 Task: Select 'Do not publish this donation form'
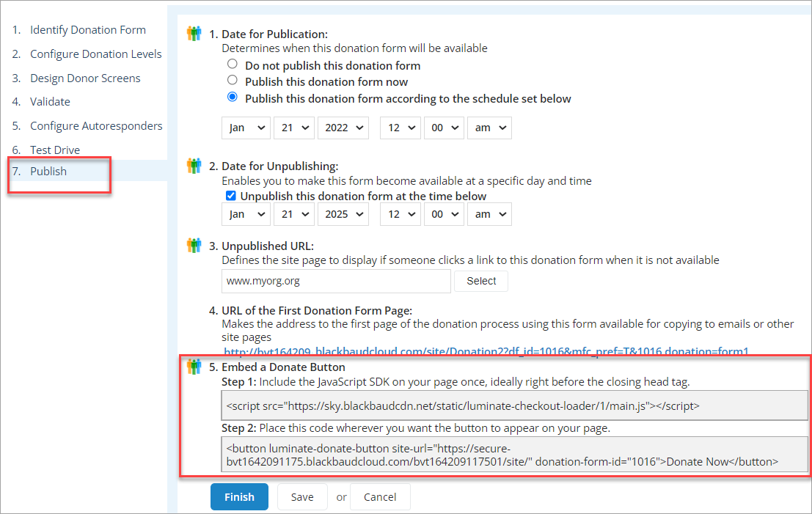click(x=233, y=65)
